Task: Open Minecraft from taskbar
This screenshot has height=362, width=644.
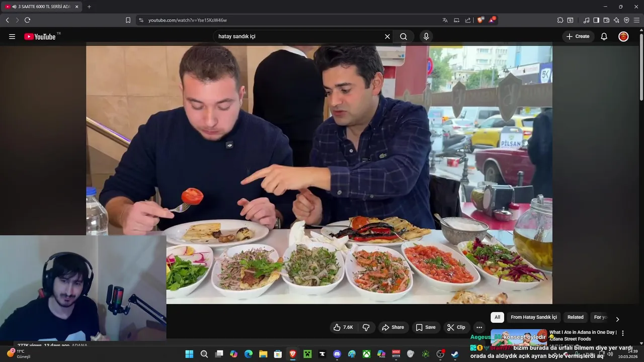Action: click(307, 354)
